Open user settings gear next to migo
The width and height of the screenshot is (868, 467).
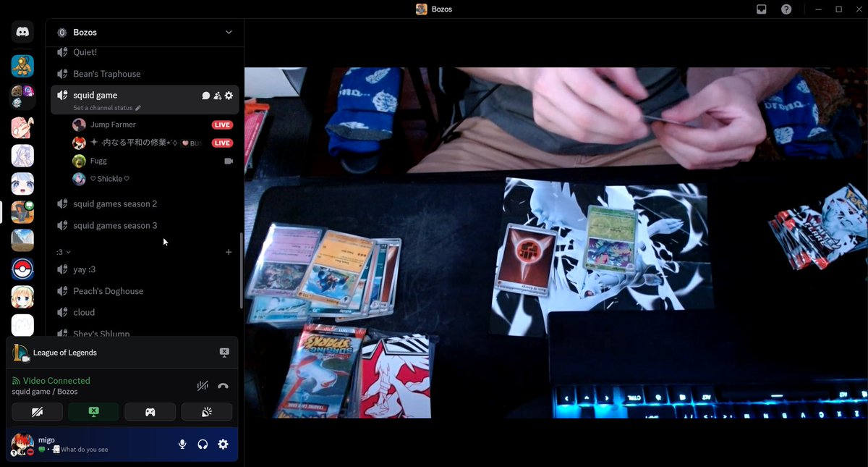tap(223, 444)
